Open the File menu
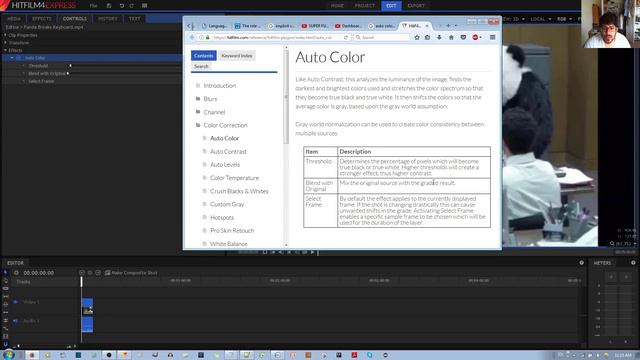Viewport: 640px width, 360px height. [x=93, y=6]
